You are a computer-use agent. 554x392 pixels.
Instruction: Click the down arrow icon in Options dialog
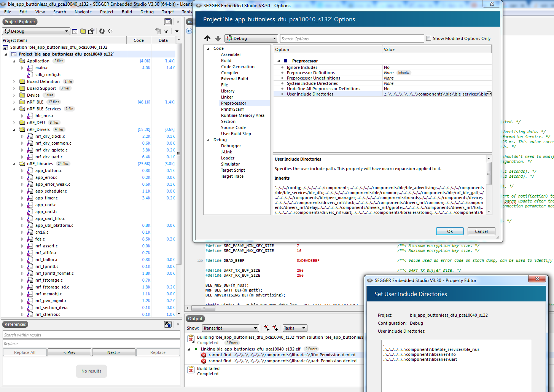point(218,38)
